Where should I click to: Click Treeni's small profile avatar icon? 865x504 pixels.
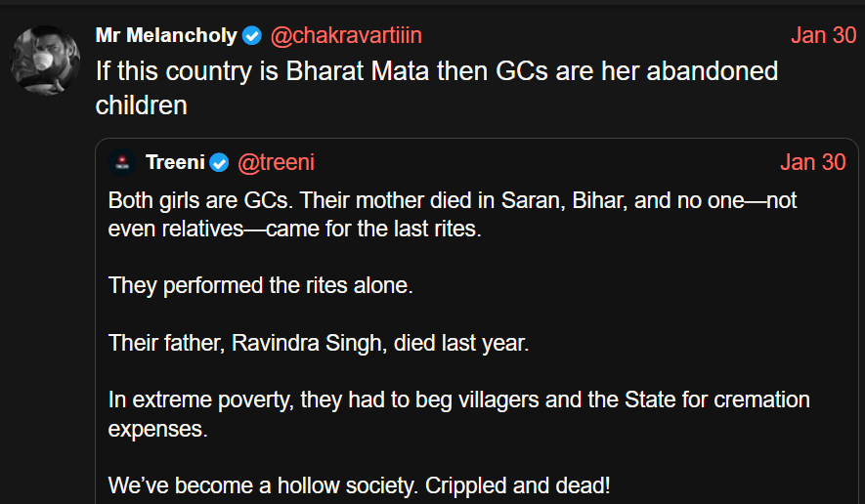click(x=121, y=162)
